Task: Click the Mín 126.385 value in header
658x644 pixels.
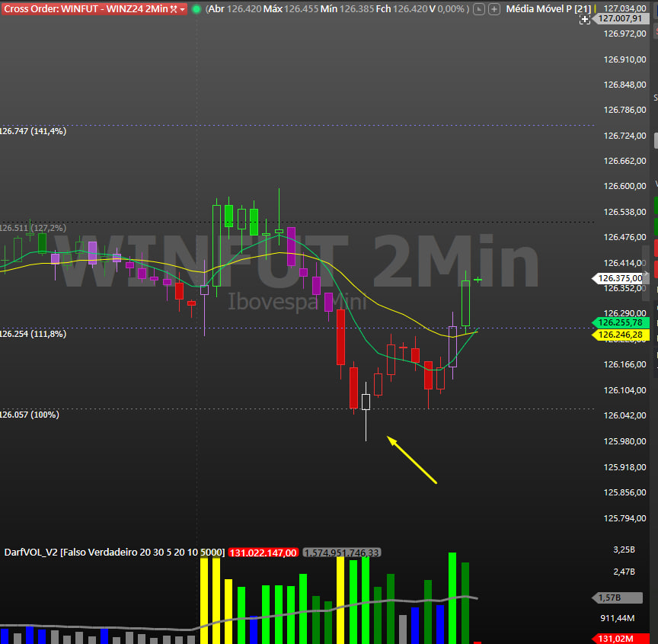Action: tap(347, 9)
